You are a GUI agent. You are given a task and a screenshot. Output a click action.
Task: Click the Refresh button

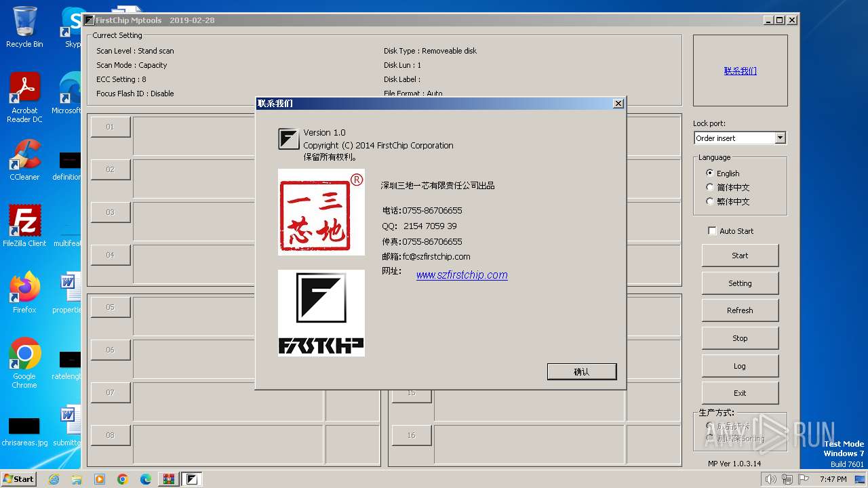coord(740,310)
